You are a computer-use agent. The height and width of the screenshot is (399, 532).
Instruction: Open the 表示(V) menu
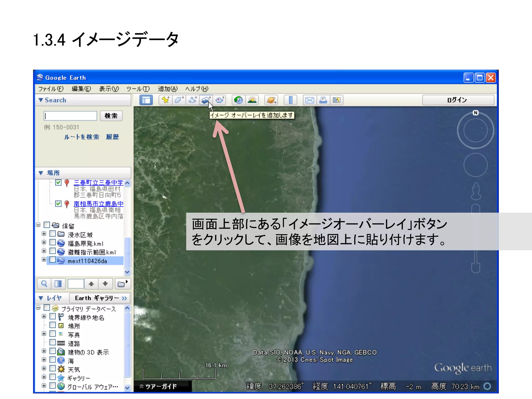pos(109,89)
